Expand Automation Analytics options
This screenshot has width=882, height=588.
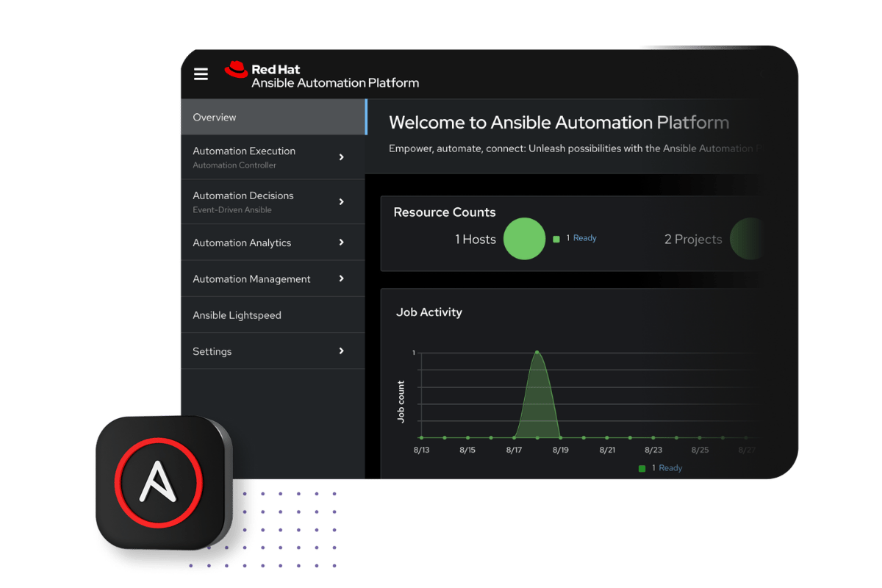click(x=242, y=242)
